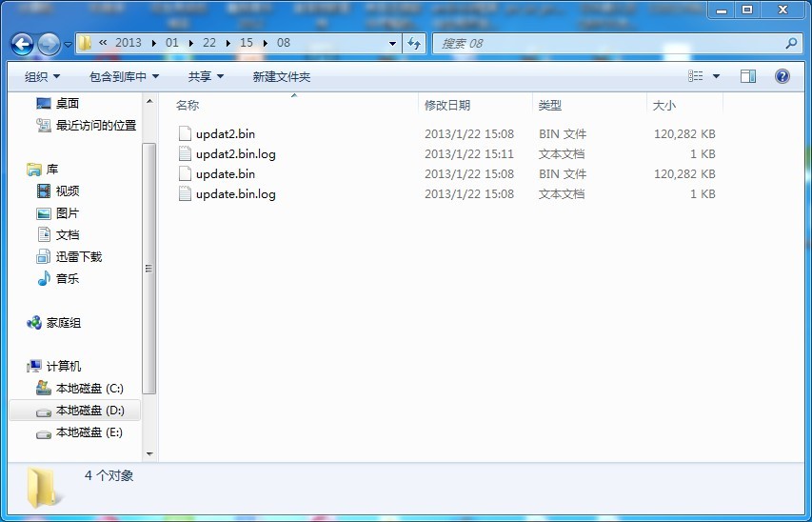Select the 01 breadcrumb segment
Screen dimensions: 812x522
tap(172, 43)
